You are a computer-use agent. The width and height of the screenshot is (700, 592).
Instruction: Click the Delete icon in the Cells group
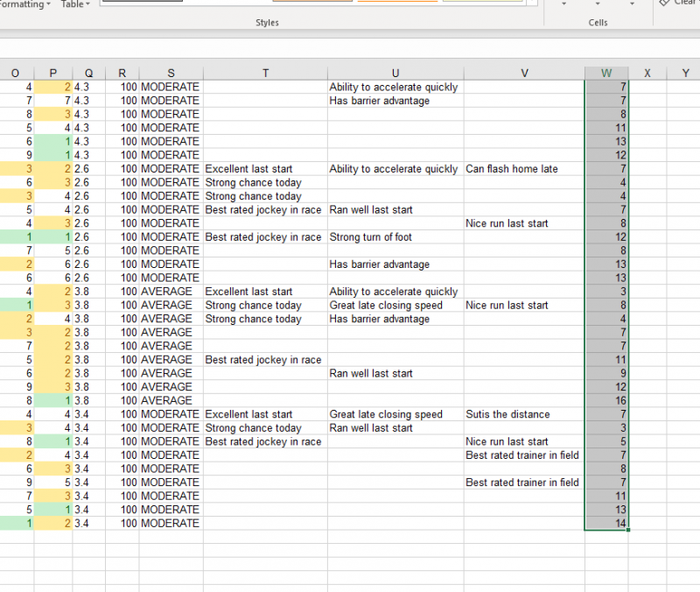[x=598, y=2]
